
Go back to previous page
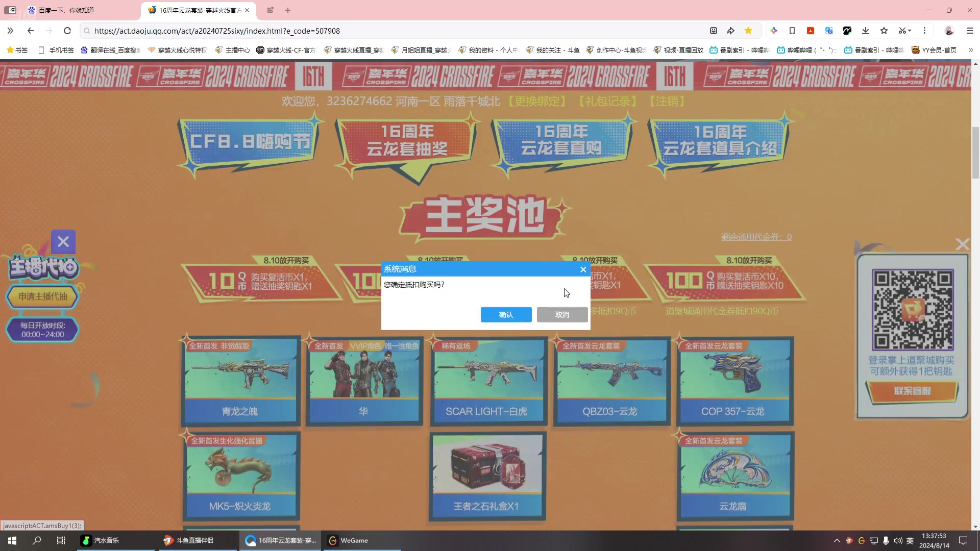(x=31, y=31)
